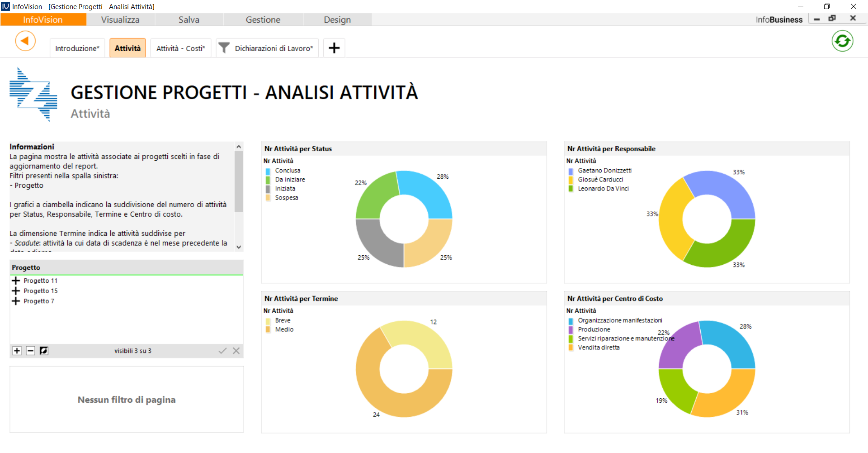Go to the Introduzione tab
This screenshot has height=453, width=868.
77,48
